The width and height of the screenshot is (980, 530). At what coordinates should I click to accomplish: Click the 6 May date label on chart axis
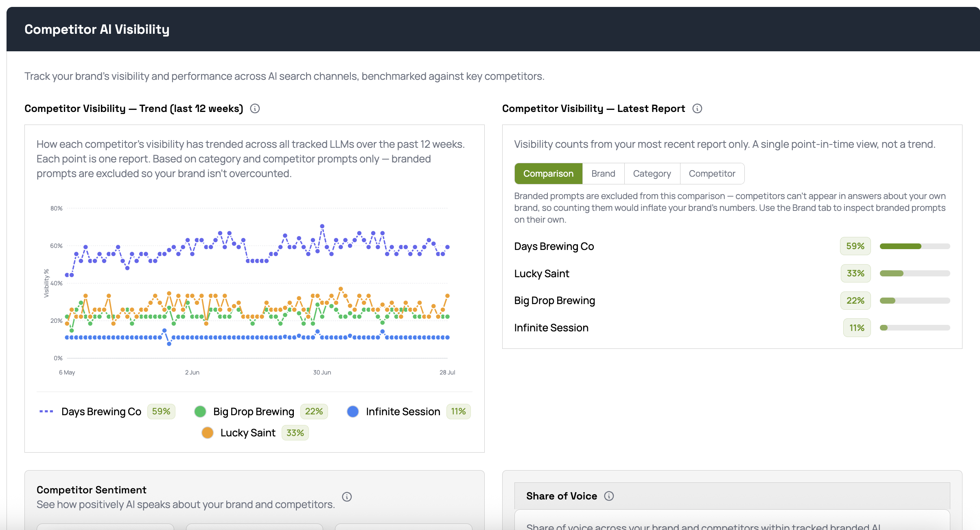[x=67, y=372]
